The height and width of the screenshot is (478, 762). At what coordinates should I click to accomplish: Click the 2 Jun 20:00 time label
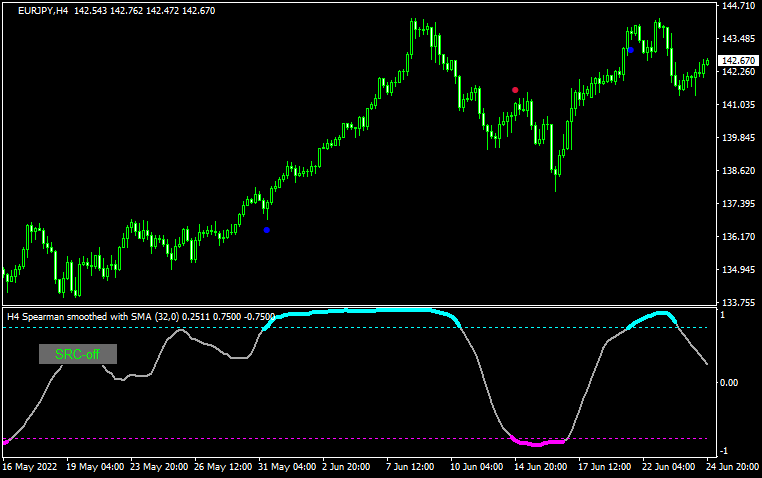pos(346,467)
